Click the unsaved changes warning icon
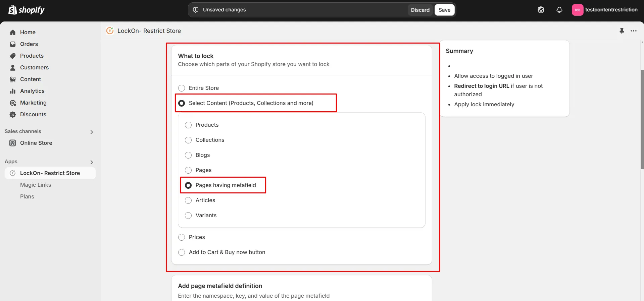This screenshot has width=644, height=301. [x=196, y=10]
